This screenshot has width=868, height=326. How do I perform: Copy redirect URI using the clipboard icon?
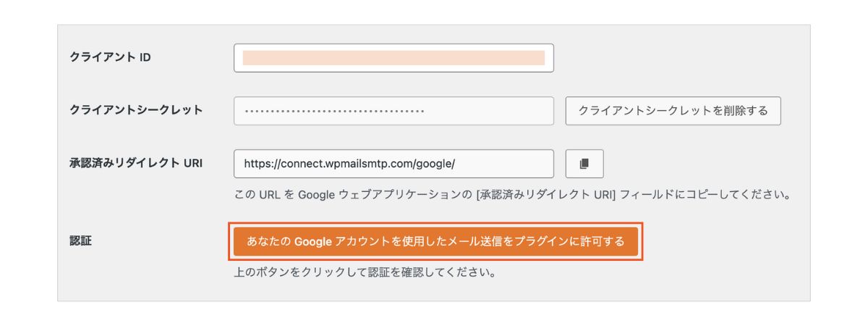coord(584,164)
